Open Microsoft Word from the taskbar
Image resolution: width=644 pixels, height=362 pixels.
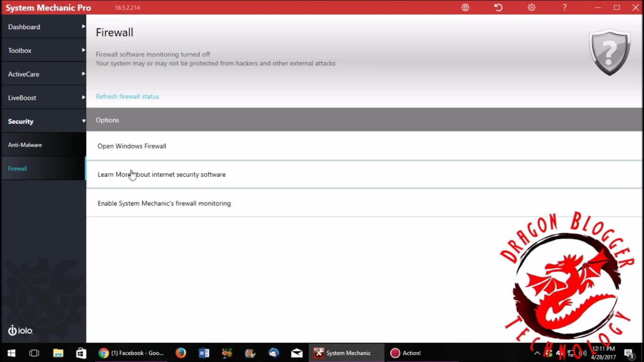(x=204, y=353)
